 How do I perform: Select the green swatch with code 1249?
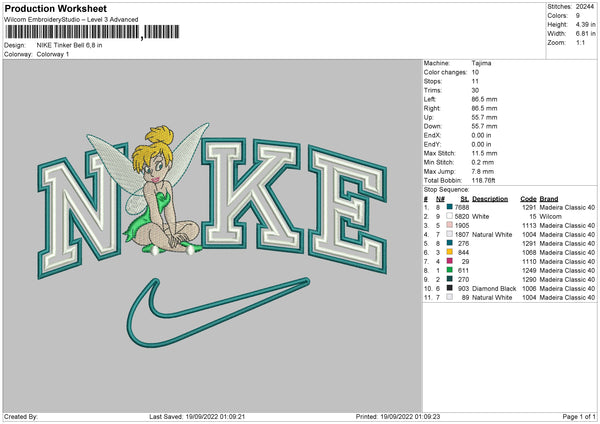coord(449,270)
